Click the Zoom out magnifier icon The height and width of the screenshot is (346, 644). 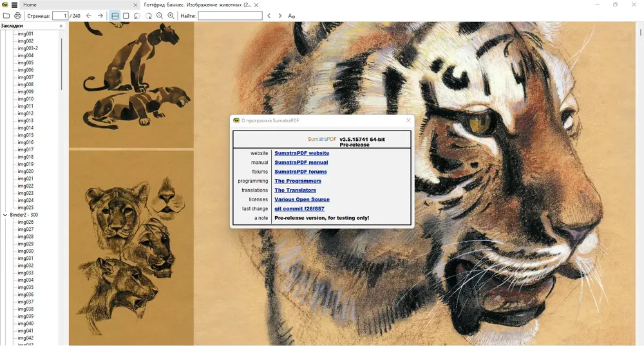(160, 15)
